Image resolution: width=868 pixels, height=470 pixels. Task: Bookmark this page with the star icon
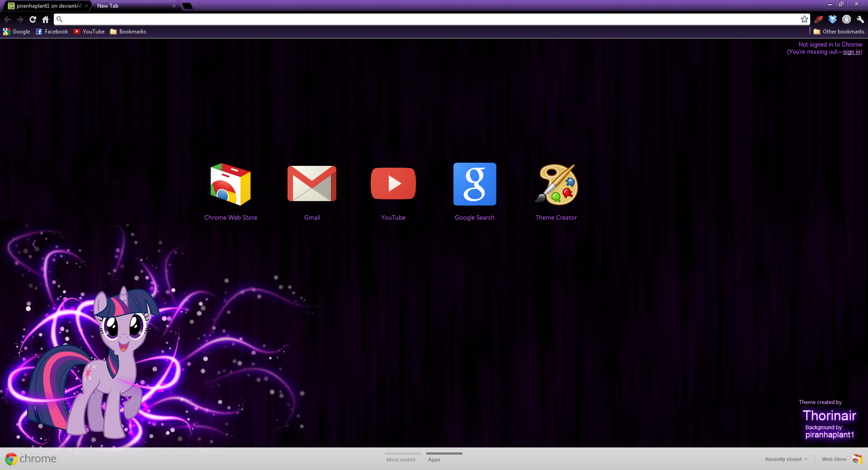click(x=804, y=19)
